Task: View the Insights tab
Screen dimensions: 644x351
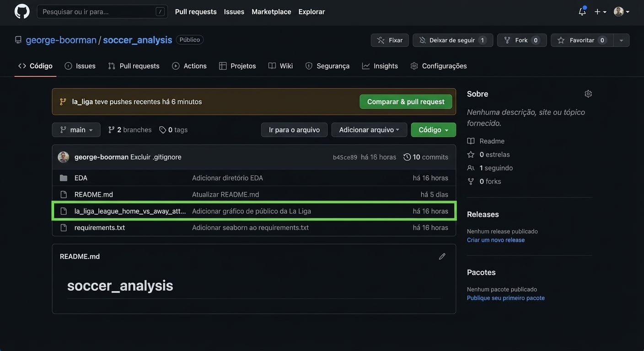Action: click(x=380, y=66)
